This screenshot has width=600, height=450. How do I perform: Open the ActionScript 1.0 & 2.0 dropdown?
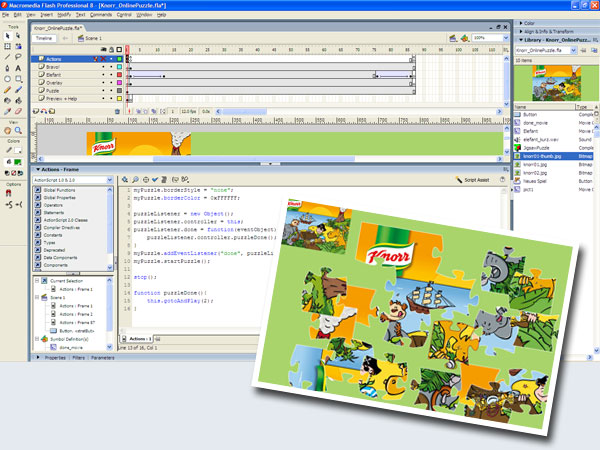[110, 180]
